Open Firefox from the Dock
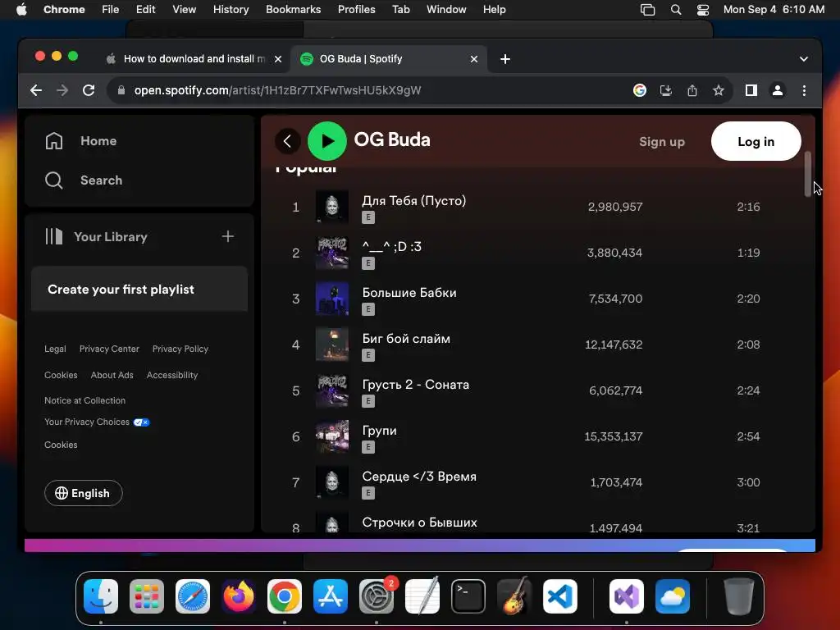Image resolution: width=840 pixels, height=630 pixels. pyautogui.click(x=239, y=596)
